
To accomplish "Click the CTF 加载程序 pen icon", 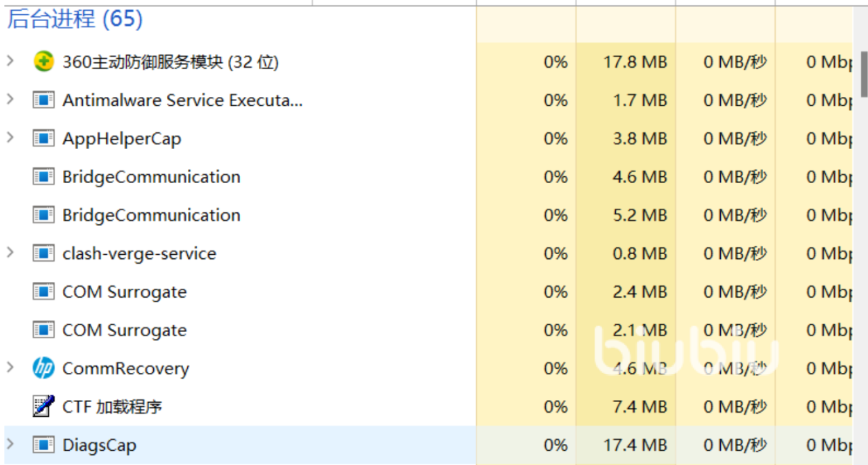I will pyautogui.click(x=43, y=407).
